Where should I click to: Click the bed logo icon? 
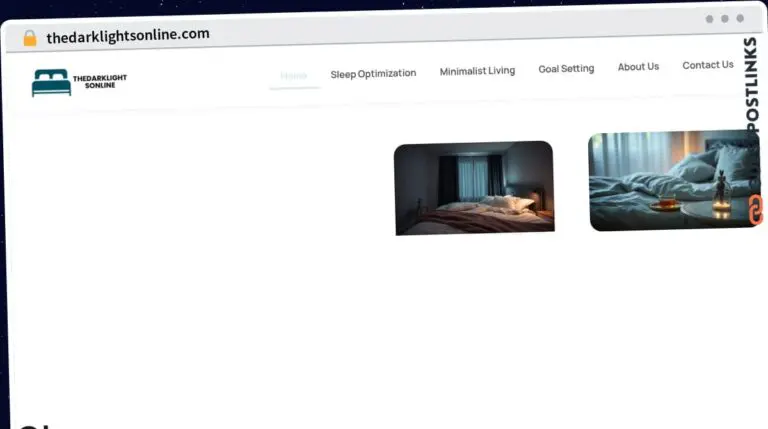pyautogui.click(x=51, y=82)
